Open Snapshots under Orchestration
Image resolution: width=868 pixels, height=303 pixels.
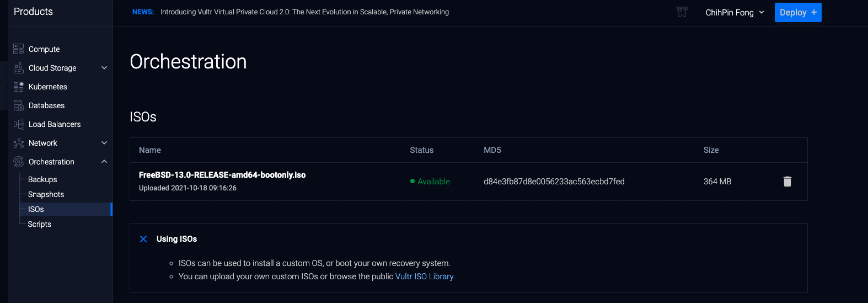coord(46,194)
